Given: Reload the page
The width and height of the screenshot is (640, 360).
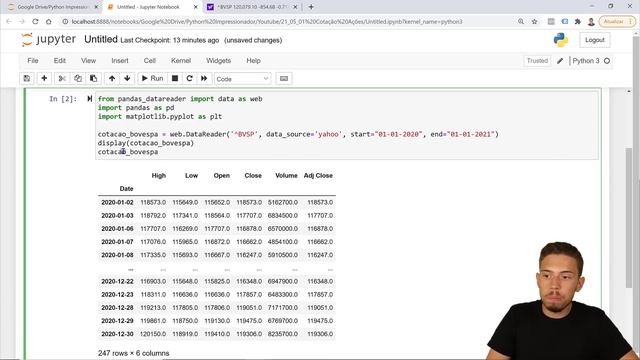Looking at the screenshot, I should click(x=35, y=22).
